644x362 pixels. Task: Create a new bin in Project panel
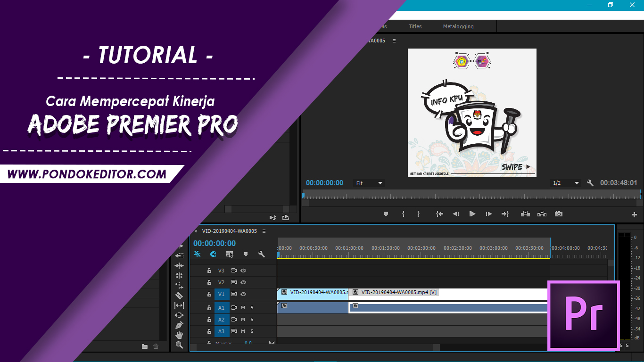coord(145,346)
